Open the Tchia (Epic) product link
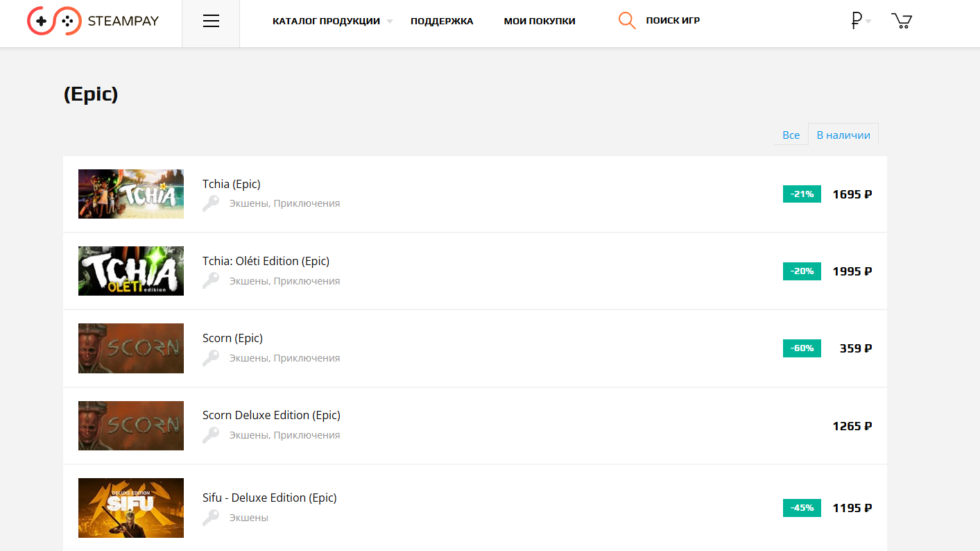This screenshot has width=980, height=551. point(232,184)
